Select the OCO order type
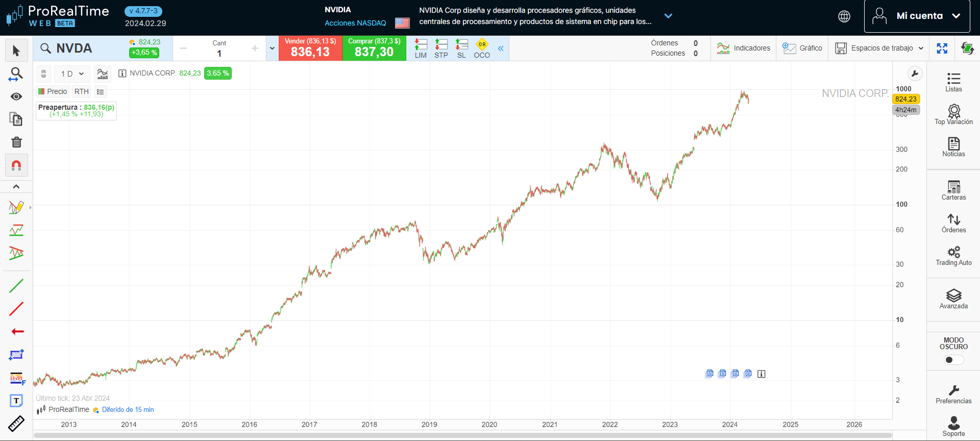The height and width of the screenshot is (441, 980). pos(482,48)
